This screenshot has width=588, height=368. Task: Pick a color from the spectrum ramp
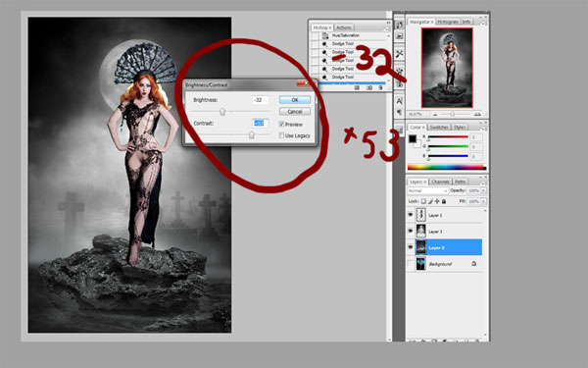coord(446,167)
